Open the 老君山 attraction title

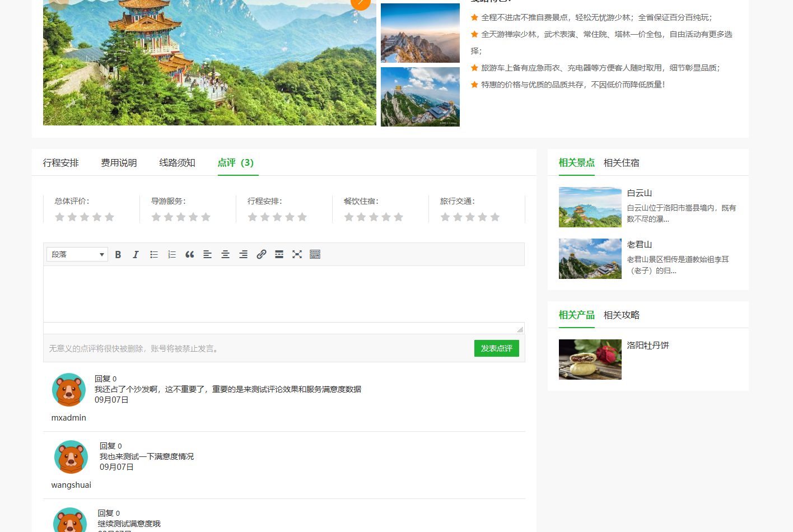pos(640,245)
